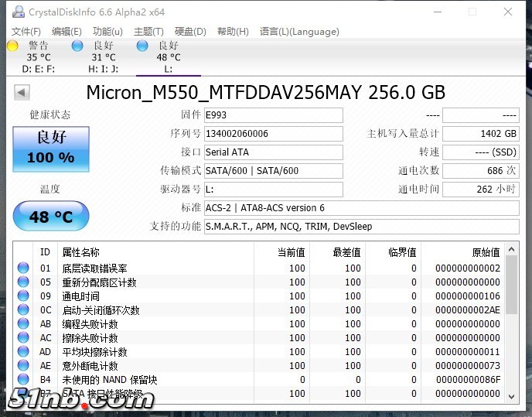Click the scrollbar up arrow in attribute list
The height and width of the screenshot is (417, 532).
510,251
